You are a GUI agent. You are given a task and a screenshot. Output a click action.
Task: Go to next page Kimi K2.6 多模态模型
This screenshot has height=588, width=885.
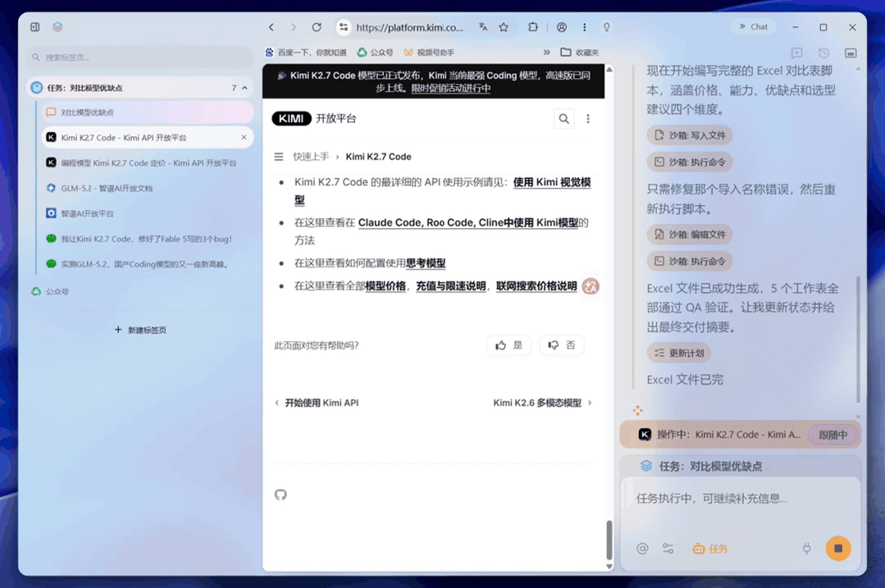543,403
